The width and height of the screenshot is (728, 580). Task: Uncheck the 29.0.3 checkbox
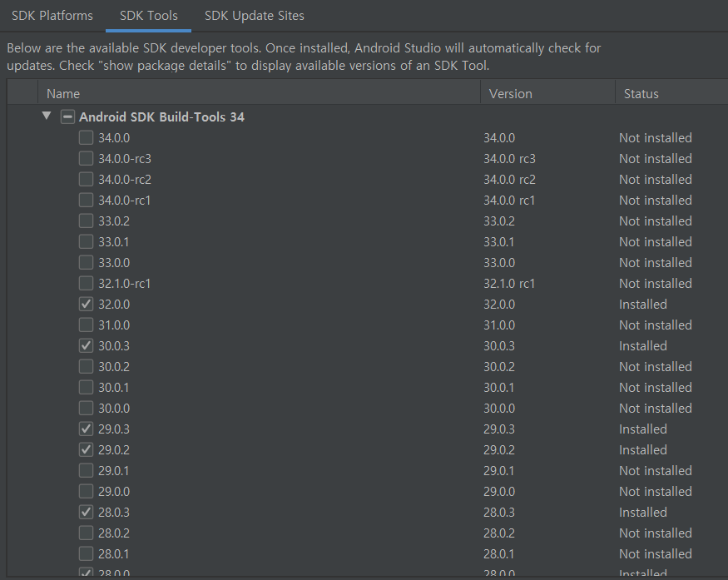coord(86,429)
